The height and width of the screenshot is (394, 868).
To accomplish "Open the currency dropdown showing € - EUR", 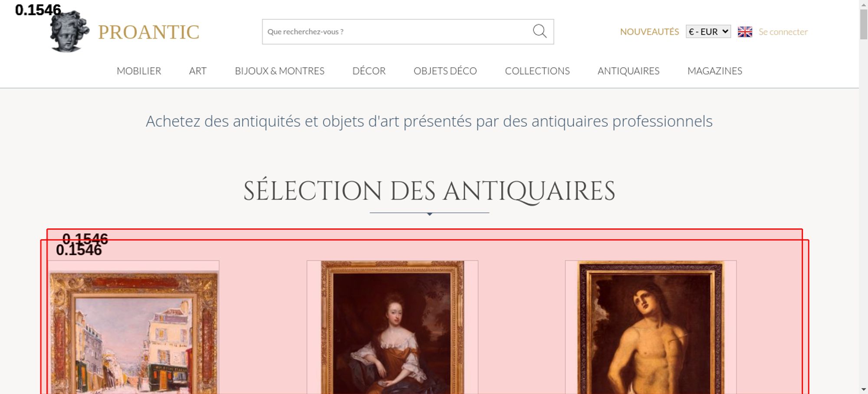I will point(708,32).
